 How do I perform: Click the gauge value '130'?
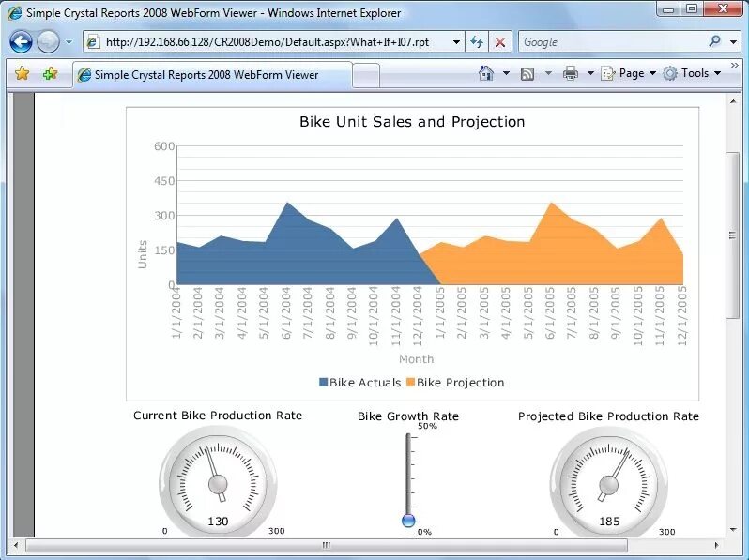218,522
